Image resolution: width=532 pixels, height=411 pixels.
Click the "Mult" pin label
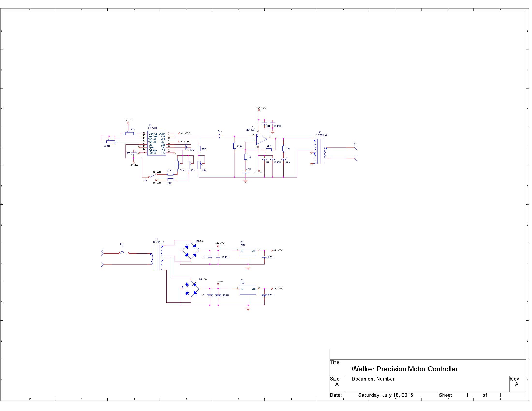pos(163,139)
